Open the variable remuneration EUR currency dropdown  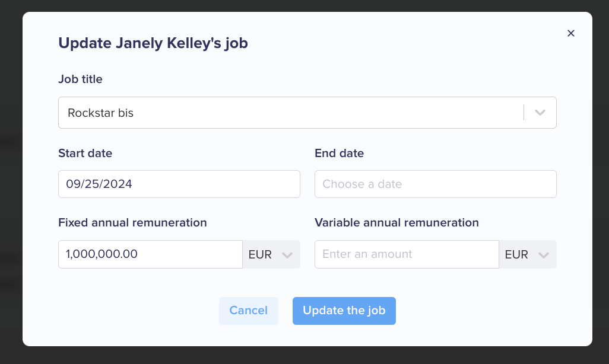click(528, 254)
